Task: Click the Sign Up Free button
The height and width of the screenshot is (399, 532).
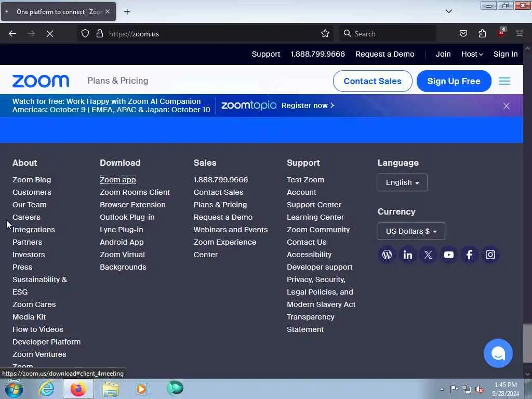Action: 454,81
